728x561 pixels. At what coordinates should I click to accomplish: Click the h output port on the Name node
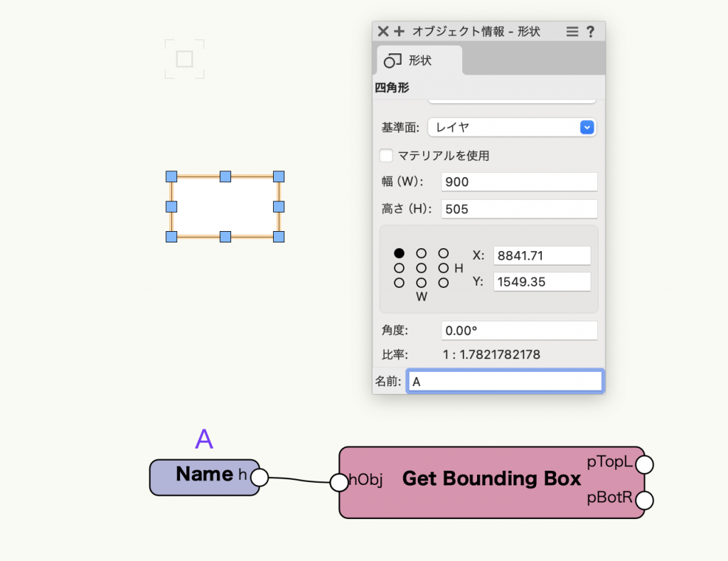[x=258, y=478]
